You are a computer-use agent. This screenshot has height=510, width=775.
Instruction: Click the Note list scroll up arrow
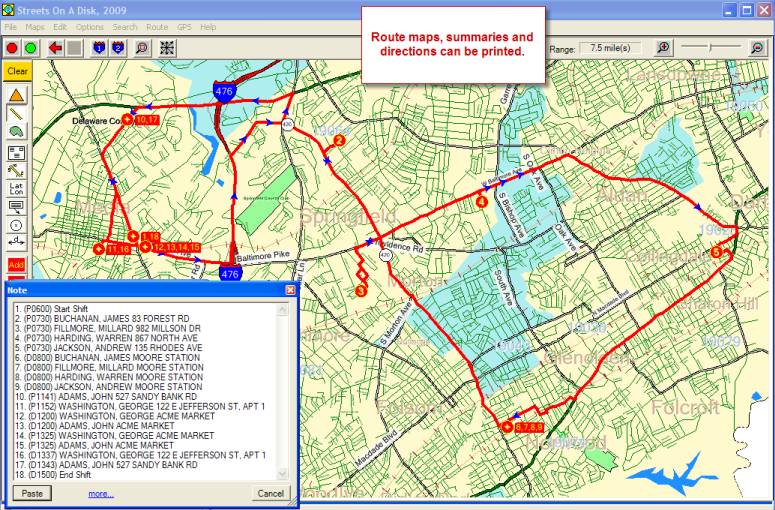click(x=283, y=309)
